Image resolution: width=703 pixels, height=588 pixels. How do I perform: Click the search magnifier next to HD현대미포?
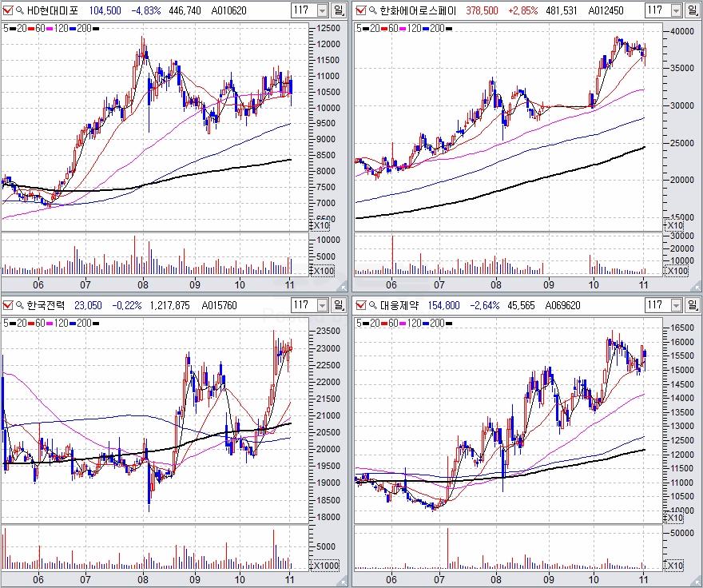point(20,10)
